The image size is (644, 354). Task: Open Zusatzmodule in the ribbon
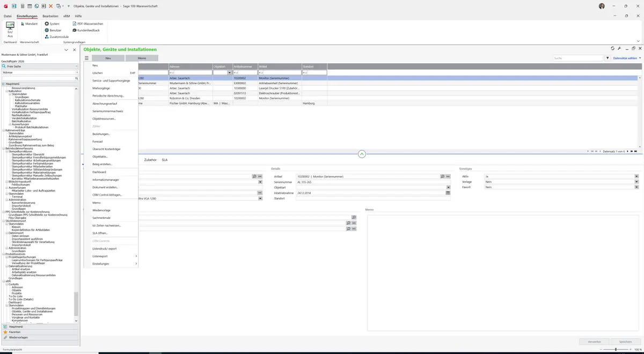point(56,37)
